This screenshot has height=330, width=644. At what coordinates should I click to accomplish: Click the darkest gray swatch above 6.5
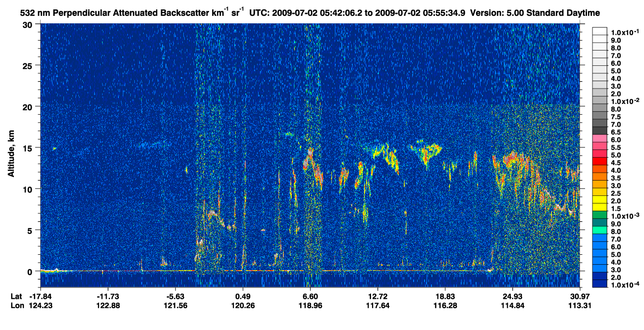599,130
